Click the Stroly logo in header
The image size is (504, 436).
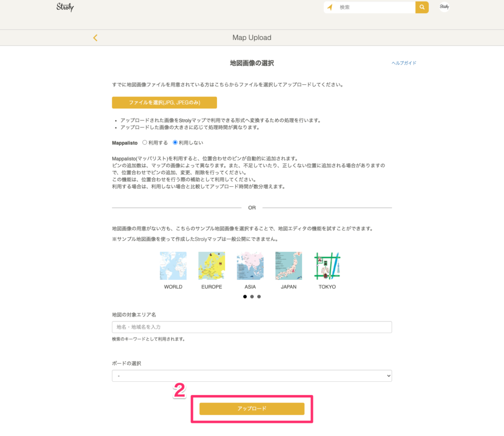pos(65,7)
